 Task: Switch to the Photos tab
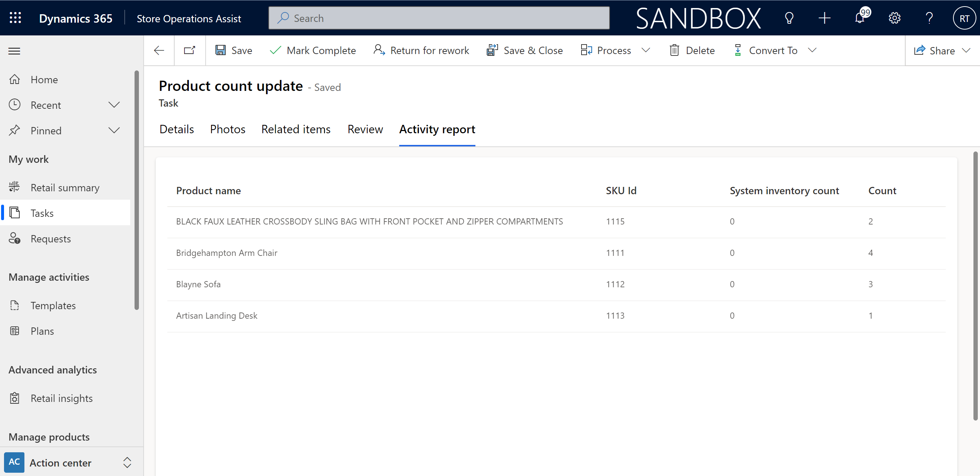pyautogui.click(x=228, y=130)
